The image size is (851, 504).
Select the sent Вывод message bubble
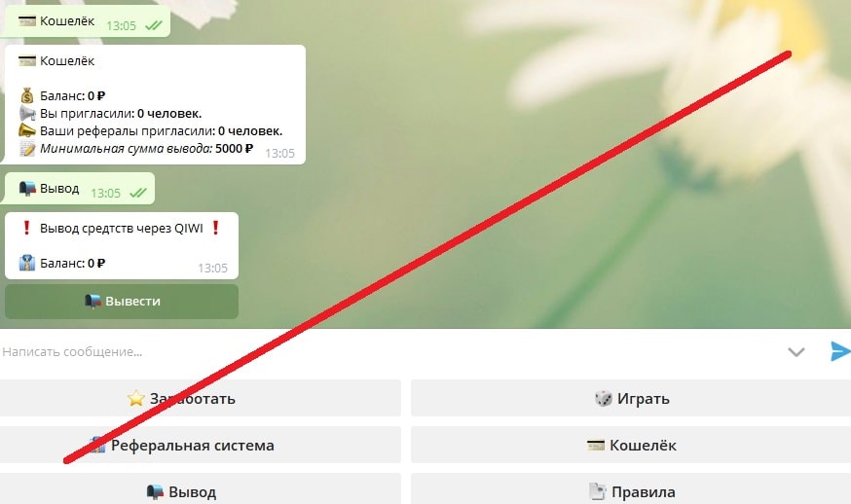(78, 188)
